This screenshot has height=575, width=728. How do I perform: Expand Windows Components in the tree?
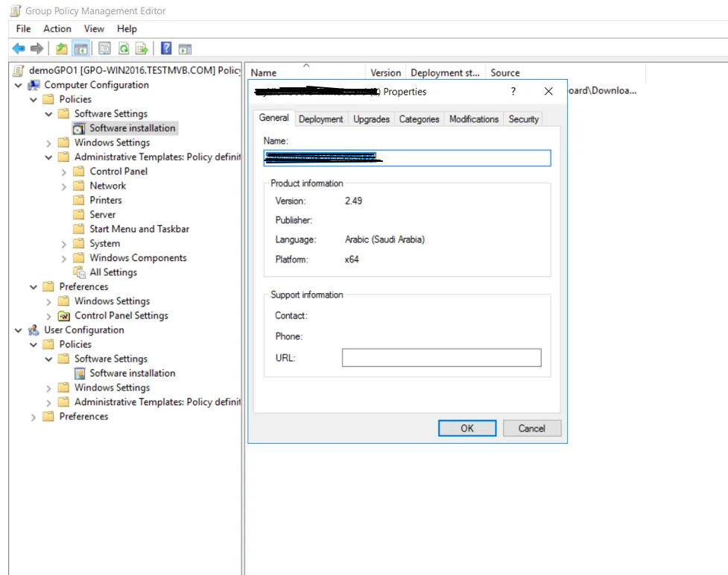click(x=64, y=258)
